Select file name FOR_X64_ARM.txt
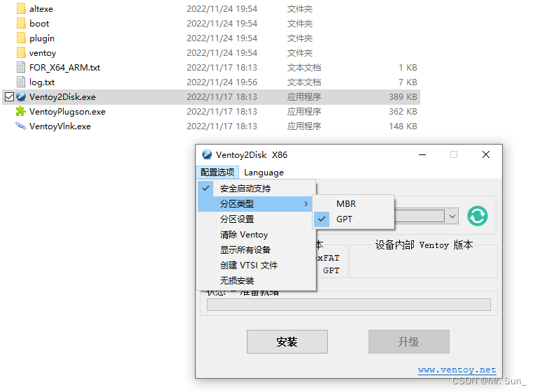 click(x=65, y=68)
